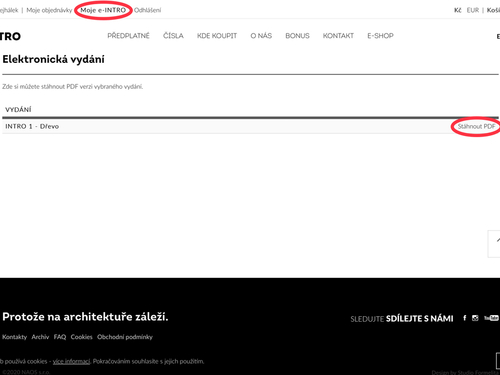The height and width of the screenshot is (375, 500).
Task: Open Archiv footer link
Action: [x=40, y=337]
